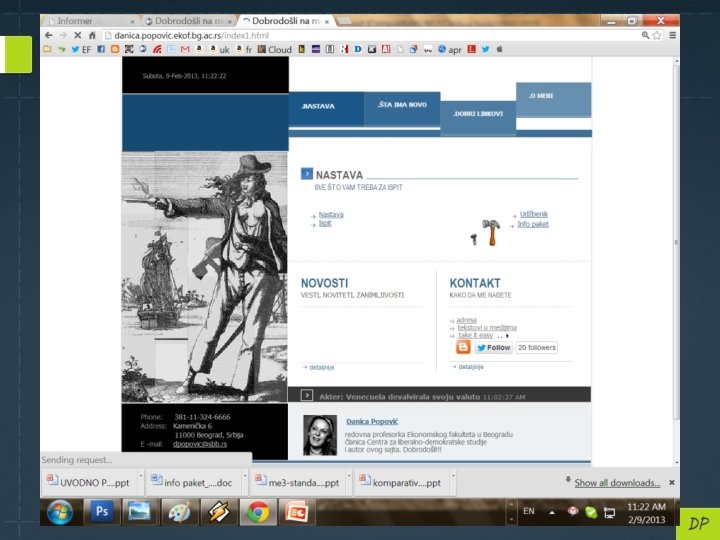Open the Amazon fr bookmark
720x540 pixels.
[244, 49]
